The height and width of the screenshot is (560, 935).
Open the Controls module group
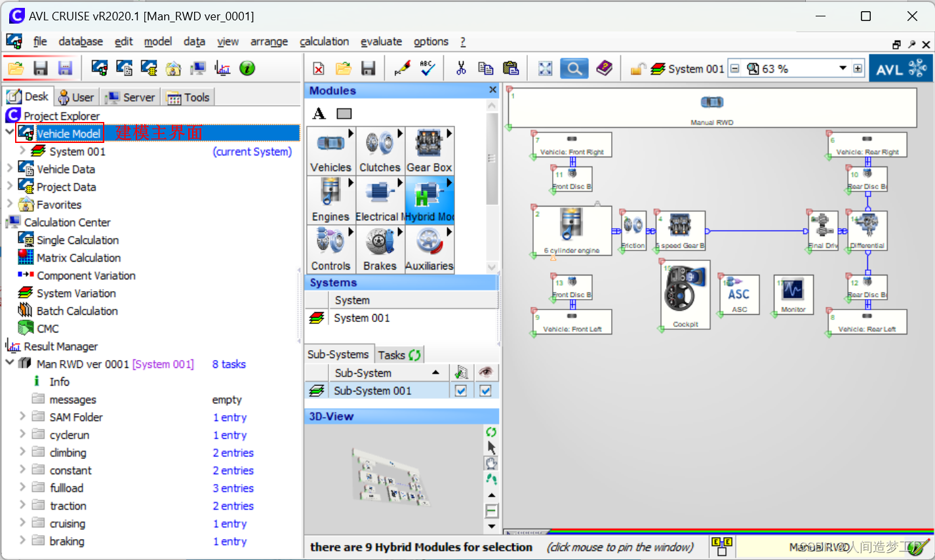pyautogui.click(x=331, y=249)
